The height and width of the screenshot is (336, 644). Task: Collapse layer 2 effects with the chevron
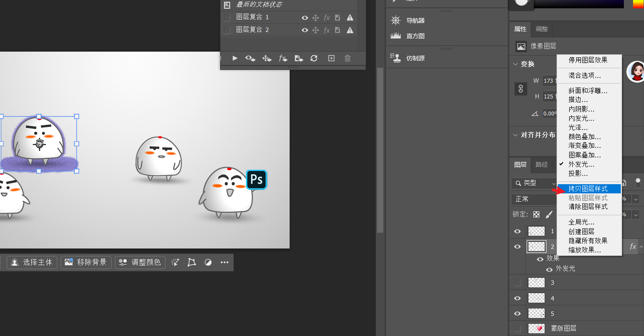[x=641, y=247]
